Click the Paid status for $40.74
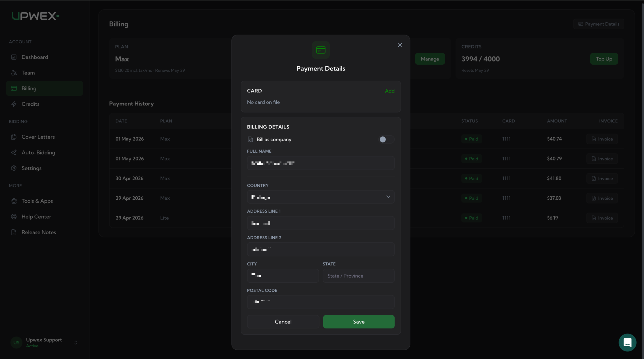Image resolution: width=644 pixels, height=359 pixels. coord(471,139)
